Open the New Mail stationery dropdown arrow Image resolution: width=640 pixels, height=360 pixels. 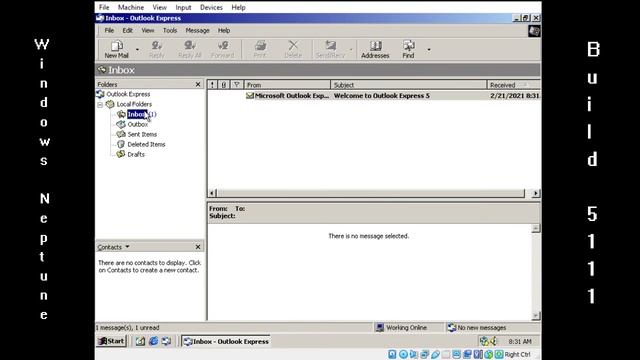tap(137, 50)
